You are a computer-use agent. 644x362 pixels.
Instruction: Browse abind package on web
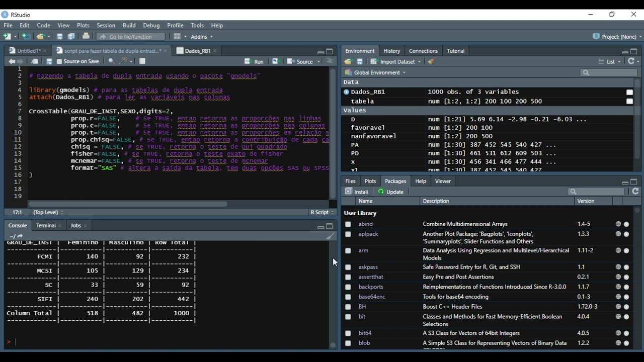[x=618, y=224]
